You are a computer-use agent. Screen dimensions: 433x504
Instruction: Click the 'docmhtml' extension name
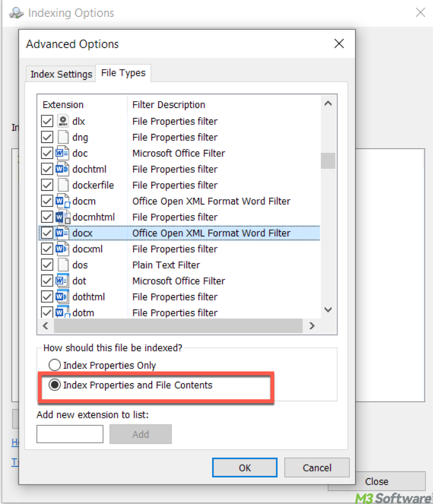(x=93, y=217)
